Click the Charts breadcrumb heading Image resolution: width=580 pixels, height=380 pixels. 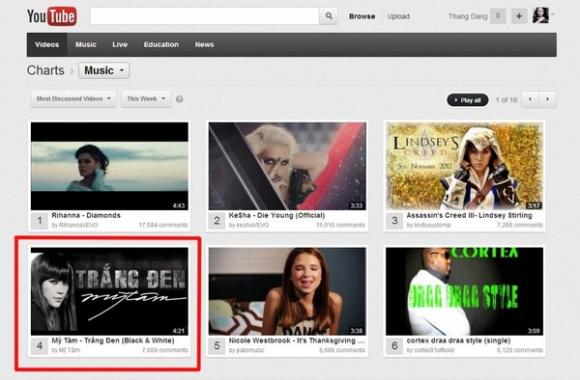click(x=45, y=70)
